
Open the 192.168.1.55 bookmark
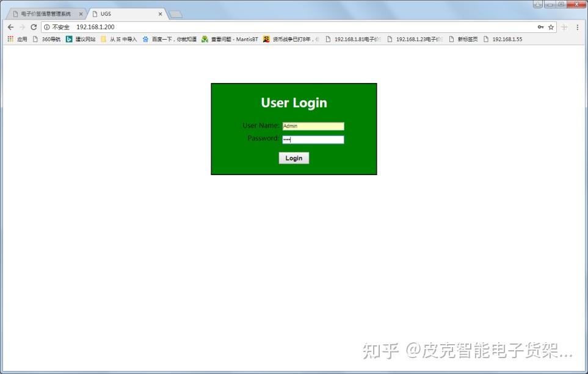pos(503,39)
